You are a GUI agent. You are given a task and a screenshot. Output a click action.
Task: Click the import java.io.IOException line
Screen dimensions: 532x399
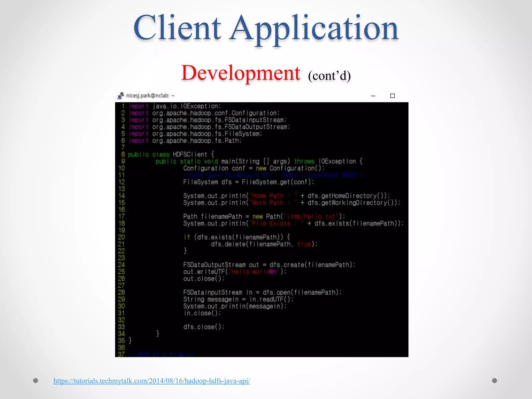pos(175,106)
